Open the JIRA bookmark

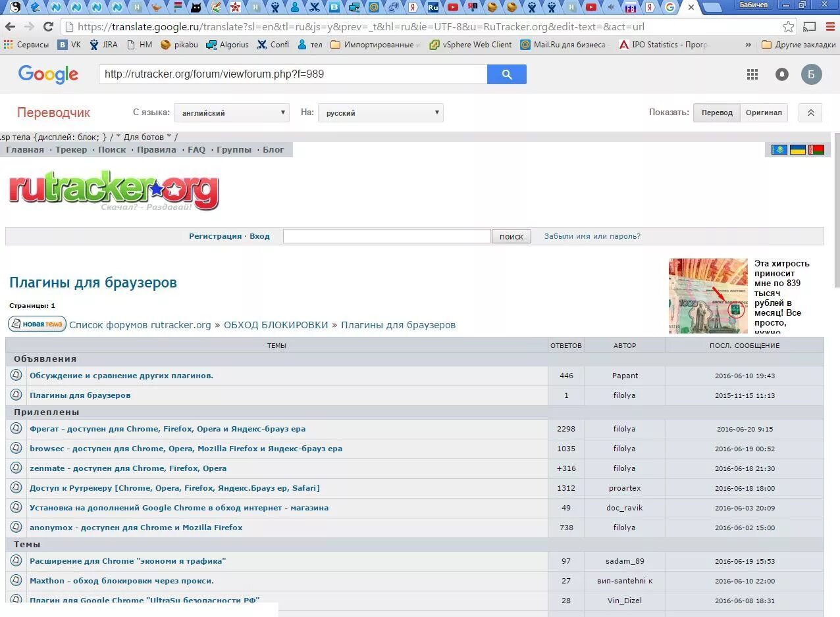(x=103, y=45)
